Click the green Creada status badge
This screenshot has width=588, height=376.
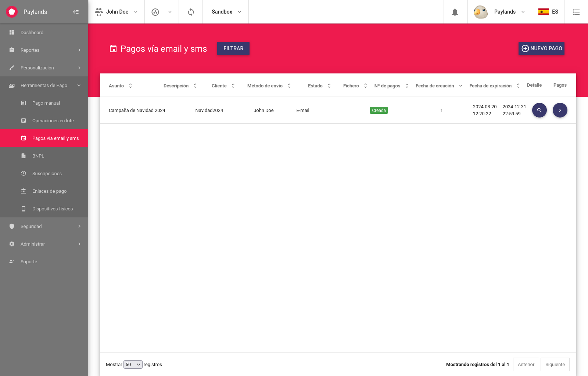click(x=379, y=110)
